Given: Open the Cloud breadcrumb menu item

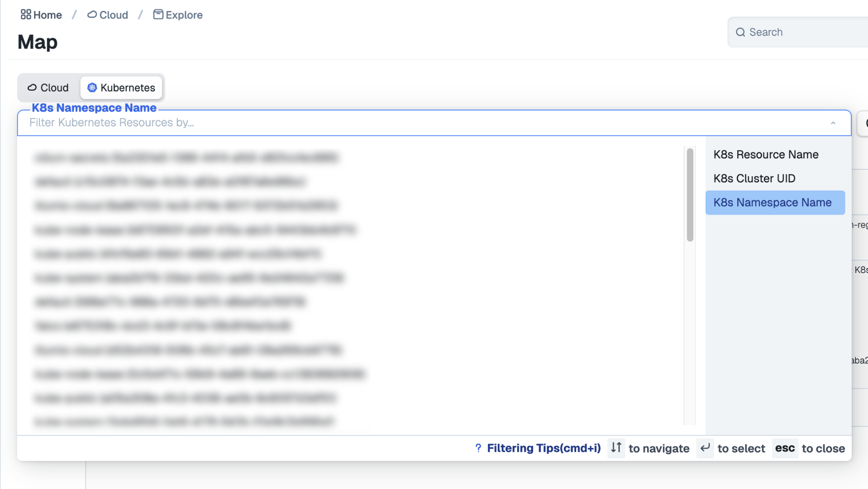Looking at the screenshot, I should (x=113, y=14).
